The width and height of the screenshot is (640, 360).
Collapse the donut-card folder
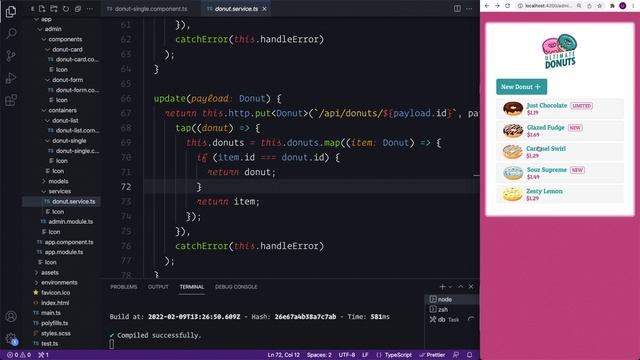point(67,49)
